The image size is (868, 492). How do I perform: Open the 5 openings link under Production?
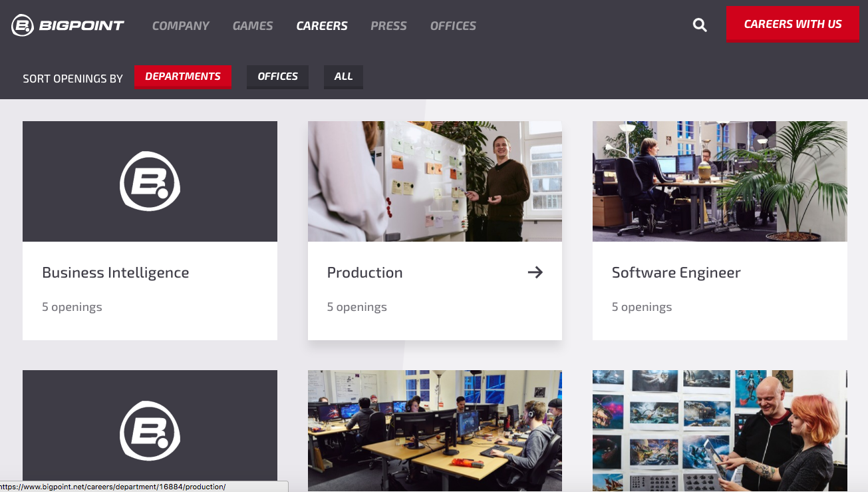357,307
